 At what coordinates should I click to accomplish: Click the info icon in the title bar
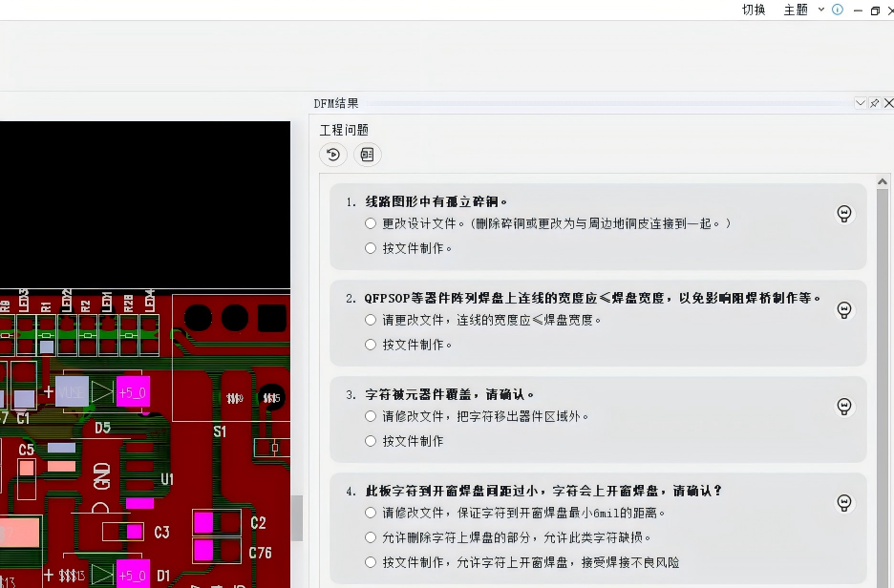point(836,10)
